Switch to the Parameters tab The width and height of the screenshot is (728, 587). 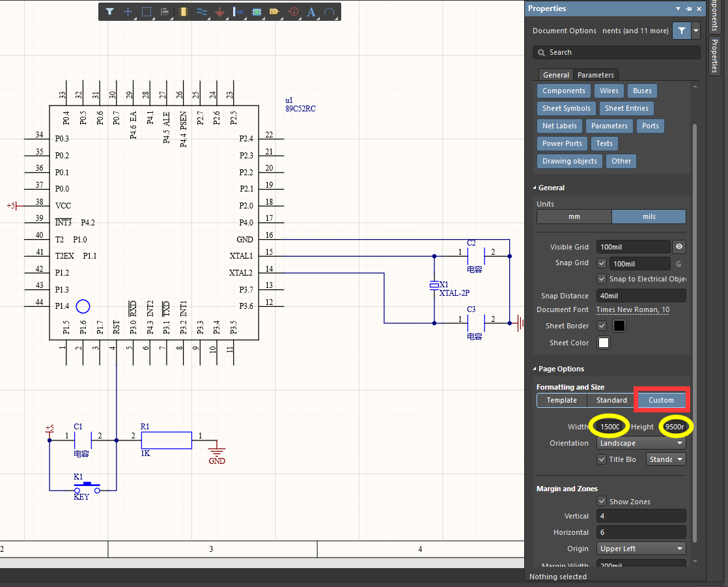(595, 75)
